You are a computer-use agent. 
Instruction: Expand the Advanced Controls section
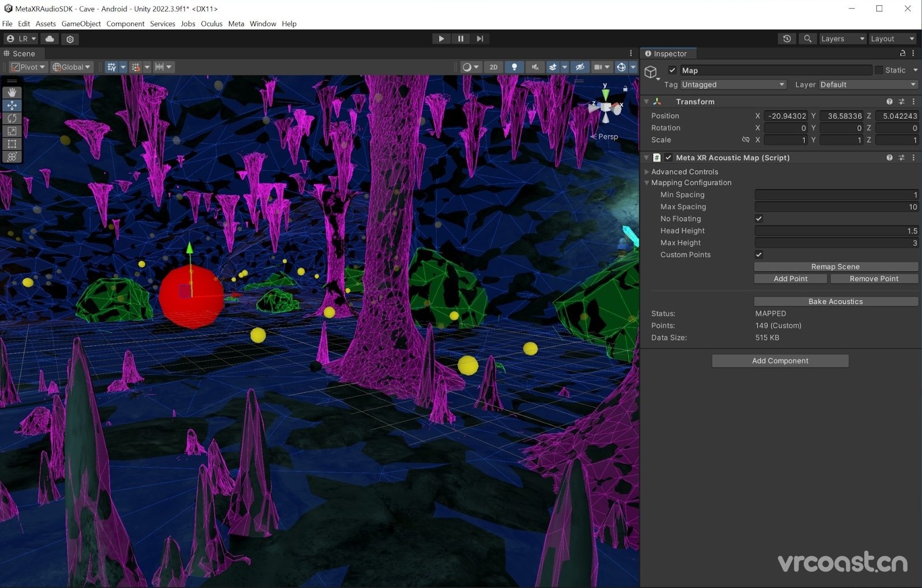click(684, 171)
